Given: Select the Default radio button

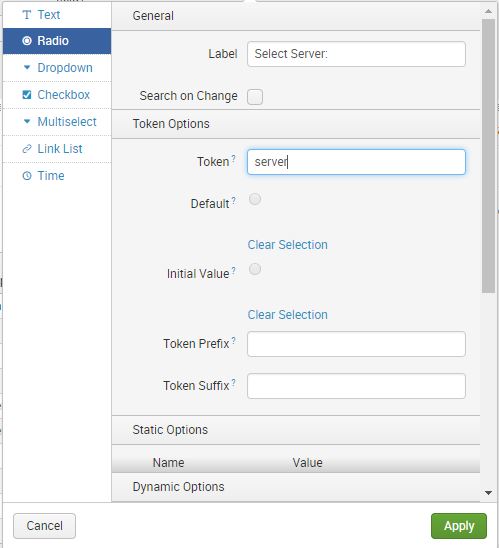Looking at the screenshot, I should pyautogui.click(x=255, y=199).
